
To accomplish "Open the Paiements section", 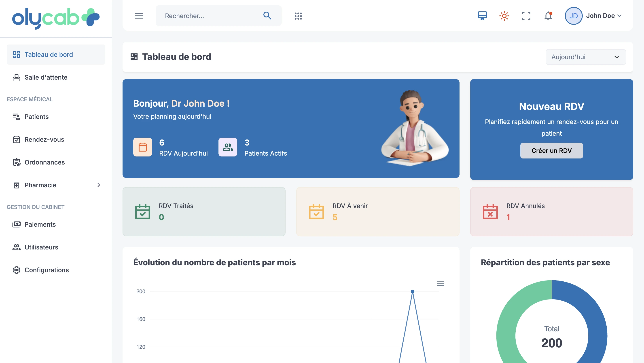I will point(40,224).
